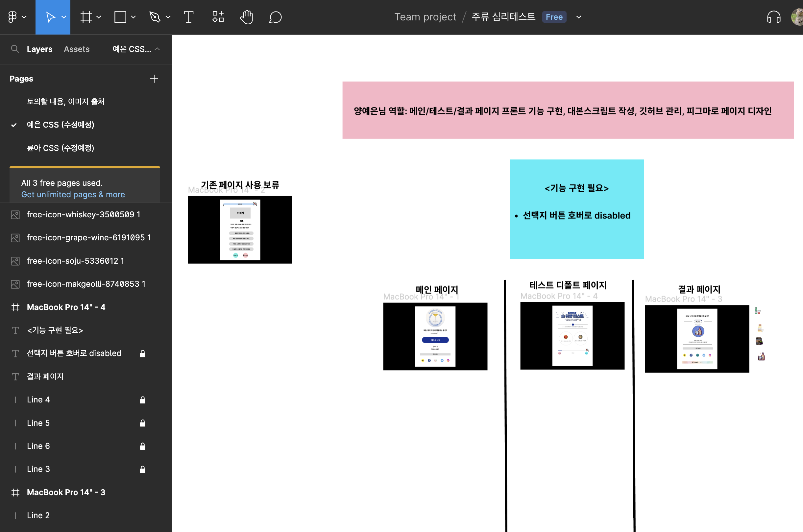Open file options chevron next to Free badge
Viewport: 803px width, 532px height.
[x=578, y=17]
